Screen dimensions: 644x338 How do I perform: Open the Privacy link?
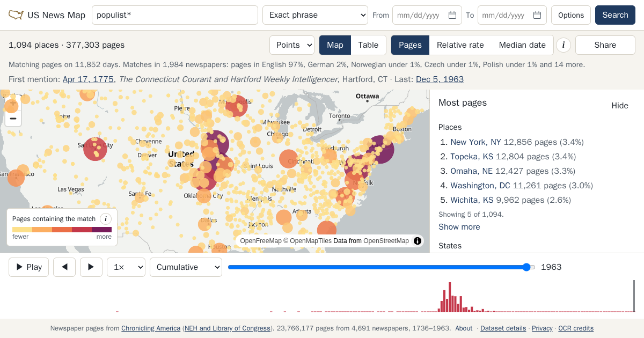click(x=542, y=328)
